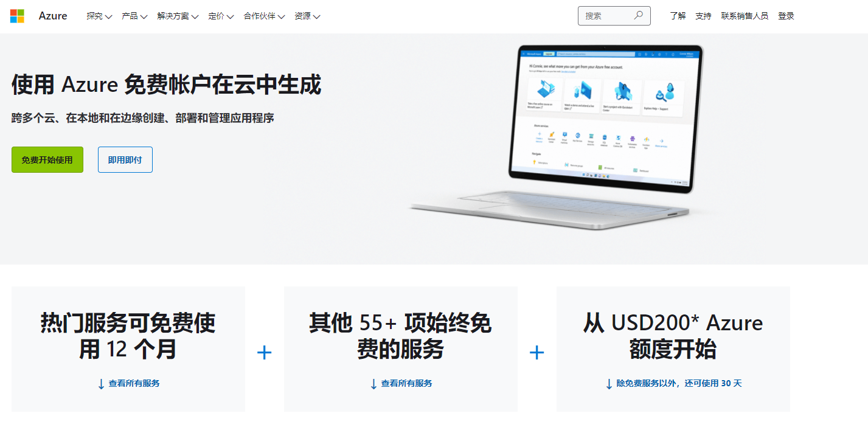The height and width of the screenshot is (430, 868).
Task: Click down arrow icon in 55+ card
Action: (x=373, y=384)
